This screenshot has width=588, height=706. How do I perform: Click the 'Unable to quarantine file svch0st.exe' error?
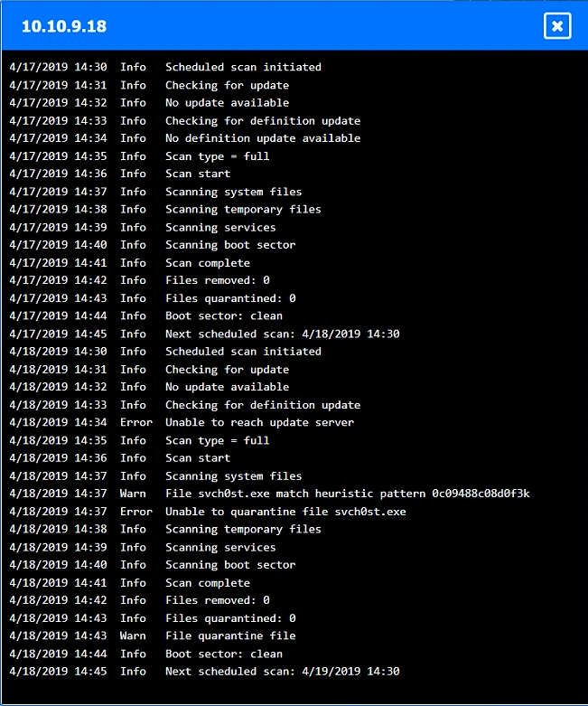[285, 512]
